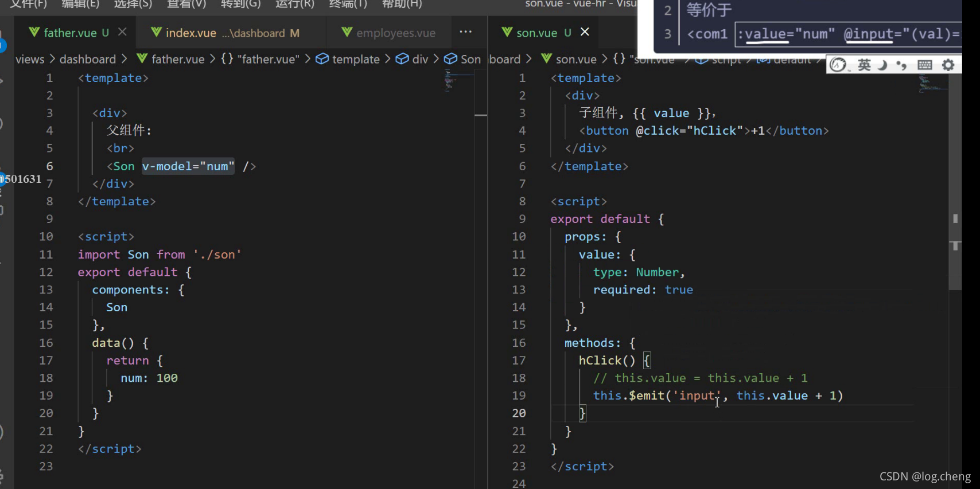Click 'type: Number,' in son.vue

tap(639, 272)
